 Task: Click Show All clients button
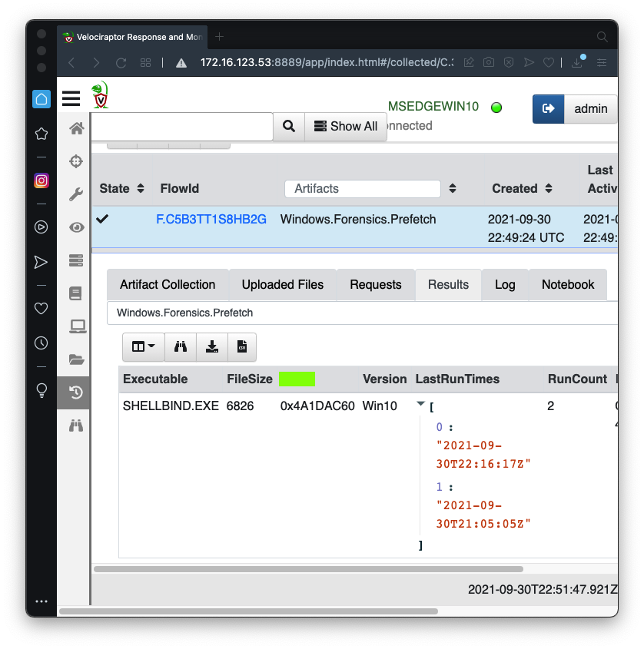click(346, 126)
